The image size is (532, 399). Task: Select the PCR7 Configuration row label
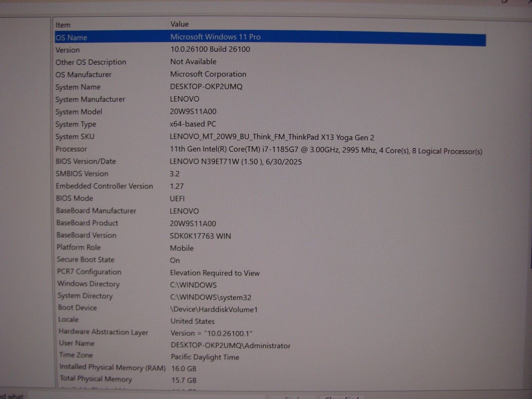click(x=89, y=272)
